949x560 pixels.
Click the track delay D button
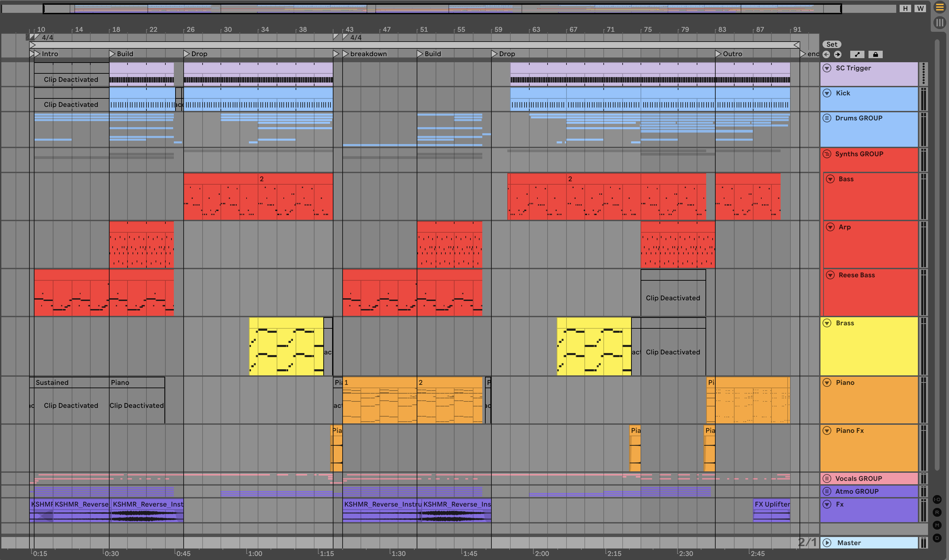click(x=937, y=538)
